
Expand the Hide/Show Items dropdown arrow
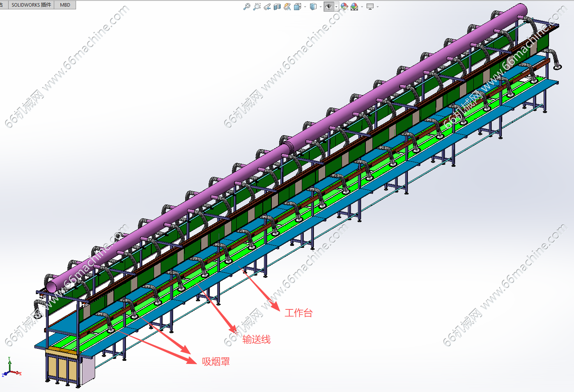pyautogui.click(x=336, y=7)
